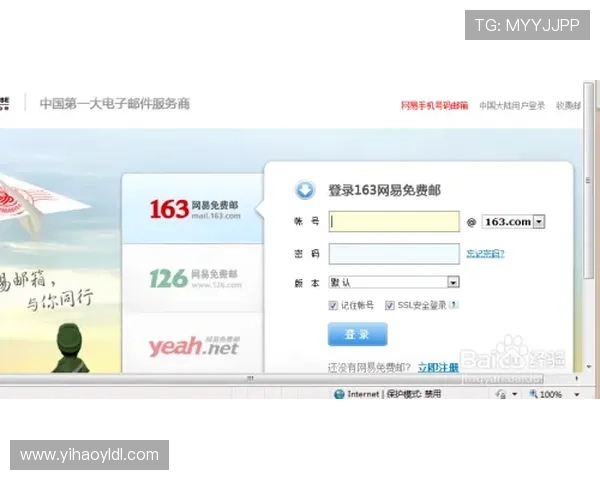This screenshot has height=480, width=600.
Task: Select the 163 网易免费邮 tab
Action: (193, 209)
